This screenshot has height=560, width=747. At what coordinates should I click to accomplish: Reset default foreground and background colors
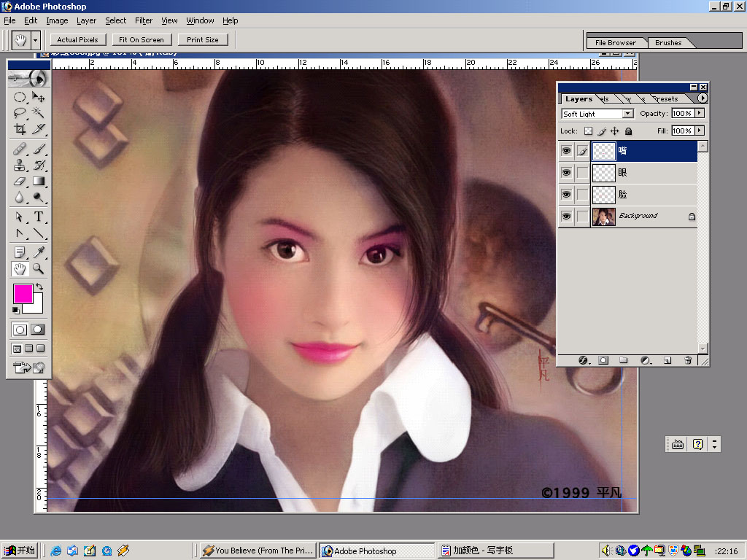coord(16,311)
